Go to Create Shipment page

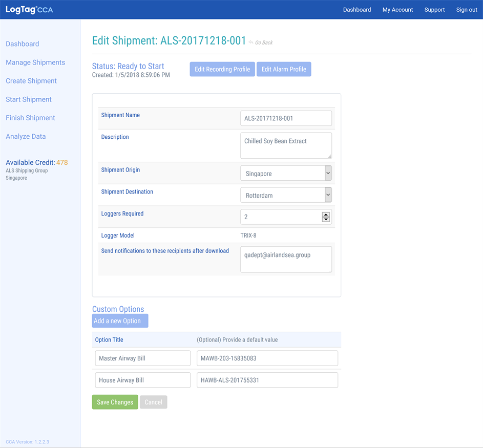click(x=31, y=81)
